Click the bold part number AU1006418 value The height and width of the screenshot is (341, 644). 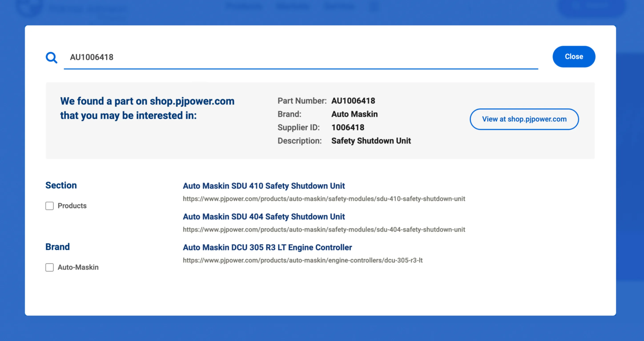(x=353, y=101)
